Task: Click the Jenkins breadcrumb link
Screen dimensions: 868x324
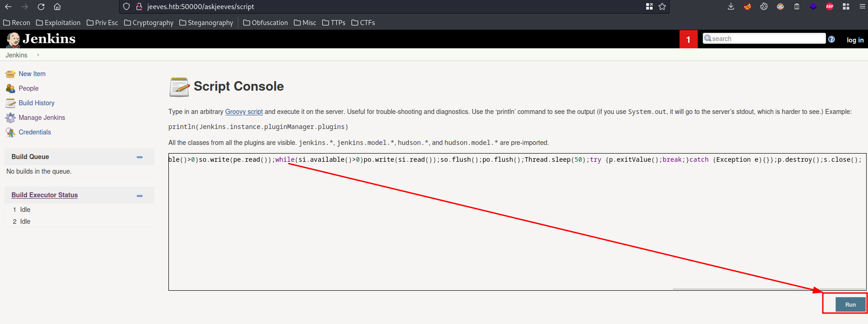Action: (x=16, y=55)
